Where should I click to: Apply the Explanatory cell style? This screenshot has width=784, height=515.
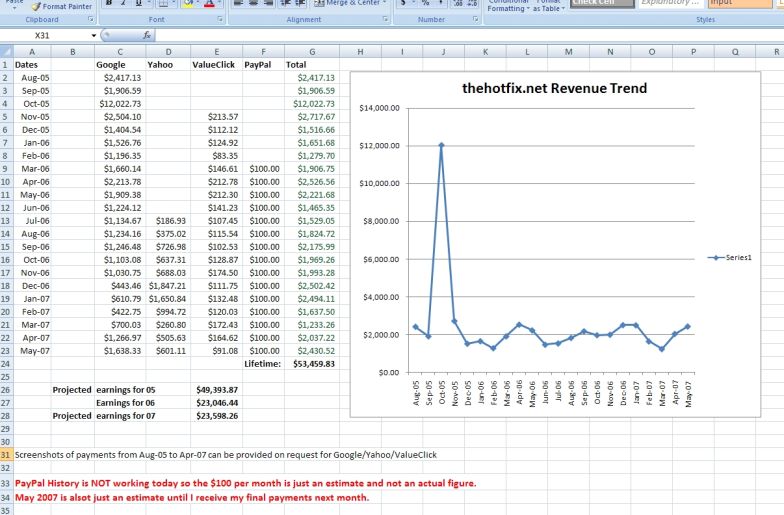tap(670, 4)
